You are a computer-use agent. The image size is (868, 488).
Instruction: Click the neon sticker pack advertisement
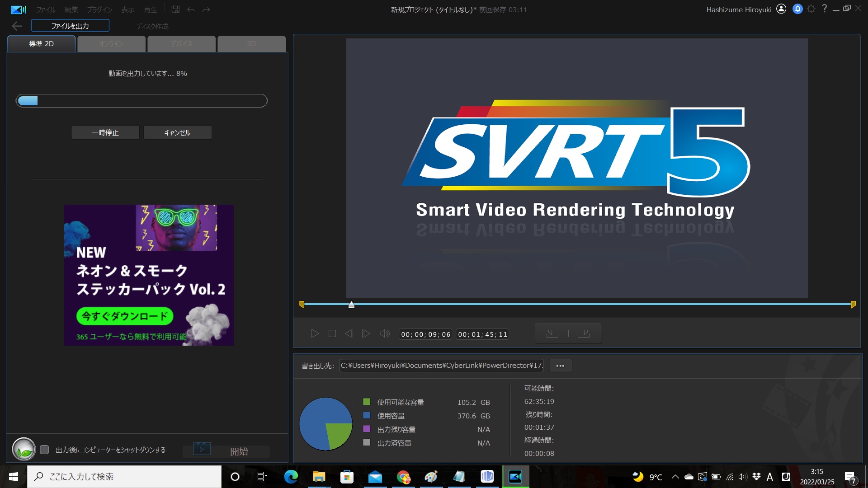[x=149, y=275]
